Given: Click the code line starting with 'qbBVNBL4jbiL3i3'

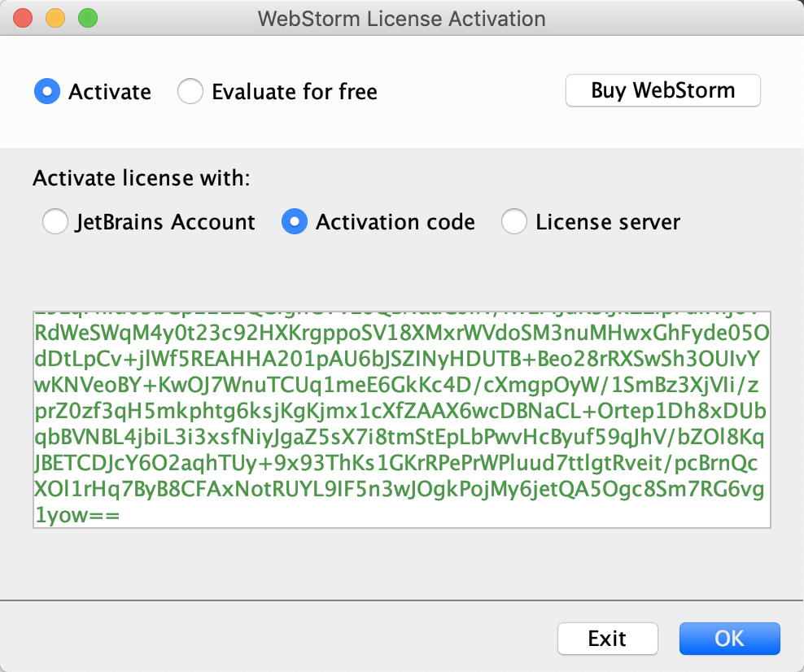Looking at the screenshot, I should point(400,437).
